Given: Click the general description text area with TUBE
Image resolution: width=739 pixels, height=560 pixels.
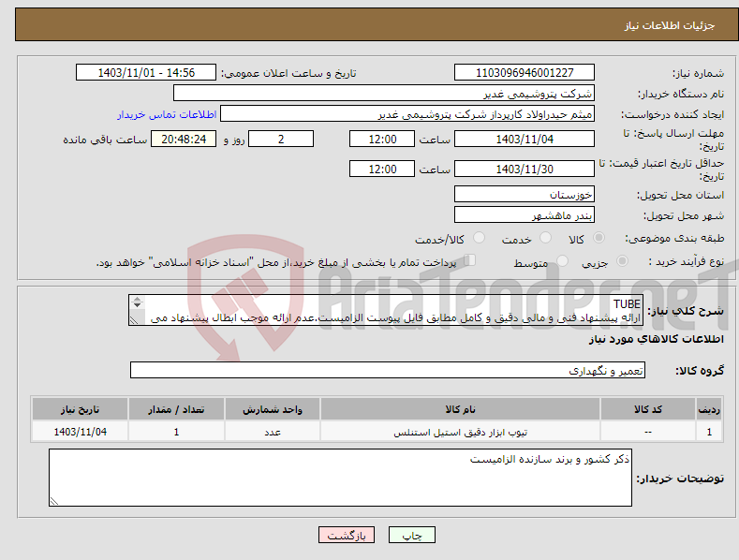Looking at the screenshot, I should click(387, 310).
